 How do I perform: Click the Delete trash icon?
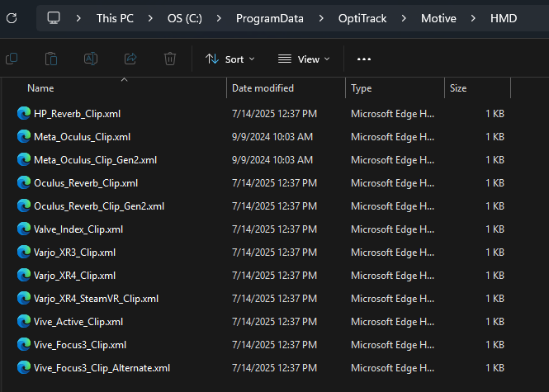[x=170, y=59]
